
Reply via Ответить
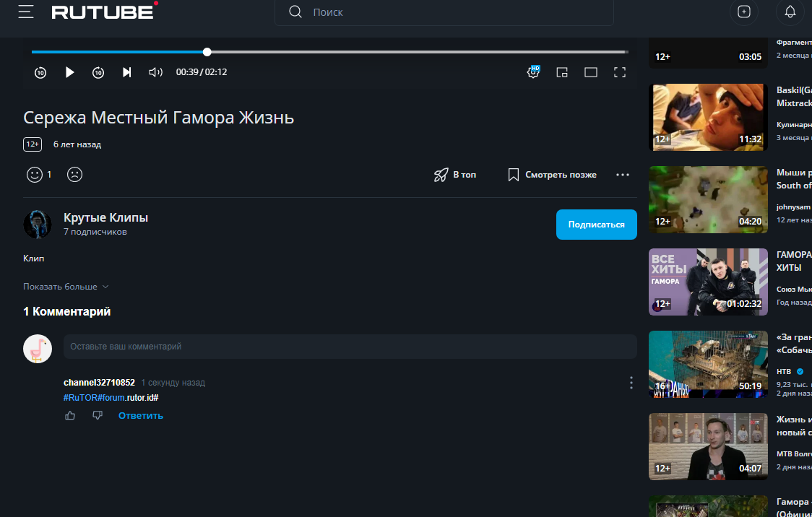[x=141, y=416]
